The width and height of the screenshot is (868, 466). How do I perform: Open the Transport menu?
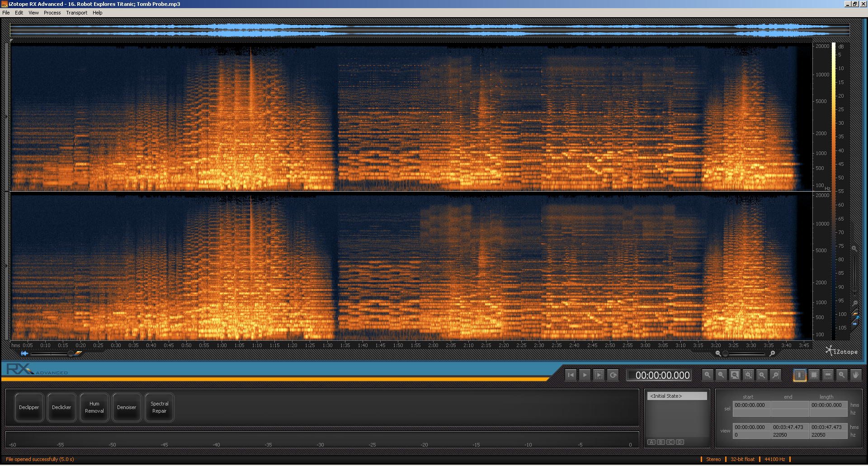click(76, 12)
